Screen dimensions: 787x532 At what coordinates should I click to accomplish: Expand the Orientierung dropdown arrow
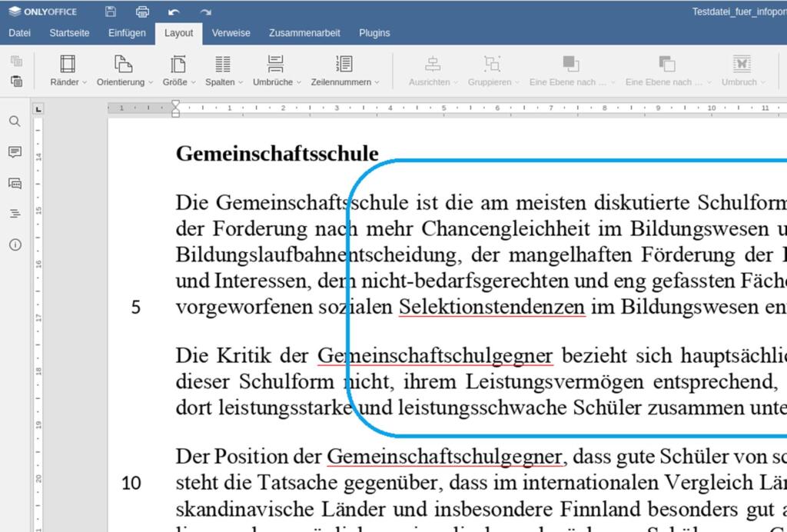150,82
